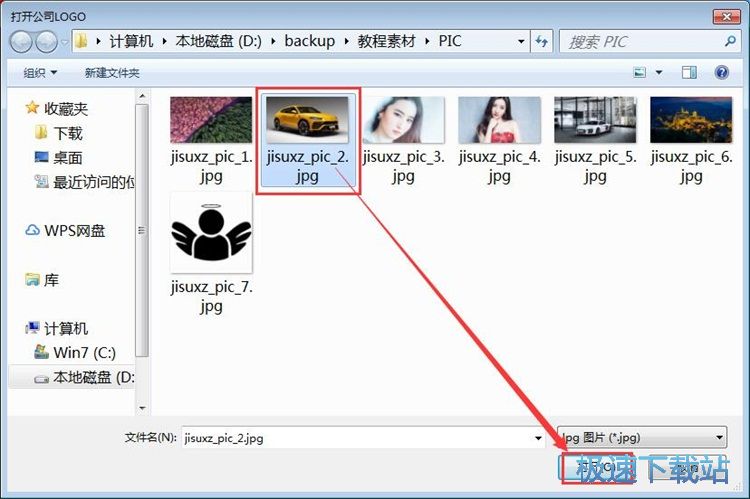Image resolution: width=750 pixels, height=499 pixels.
Task: Click the jisuxz_pic_5.jpg file name label
Action: 596,166
